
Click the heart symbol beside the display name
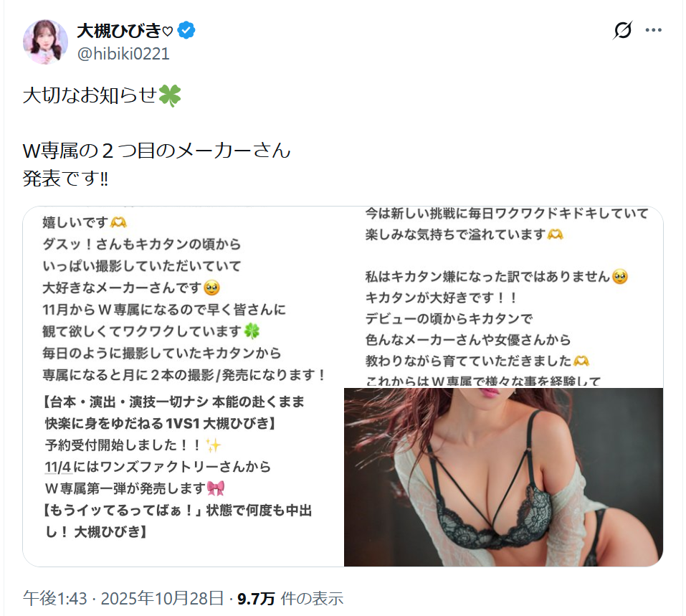point(168,32)
